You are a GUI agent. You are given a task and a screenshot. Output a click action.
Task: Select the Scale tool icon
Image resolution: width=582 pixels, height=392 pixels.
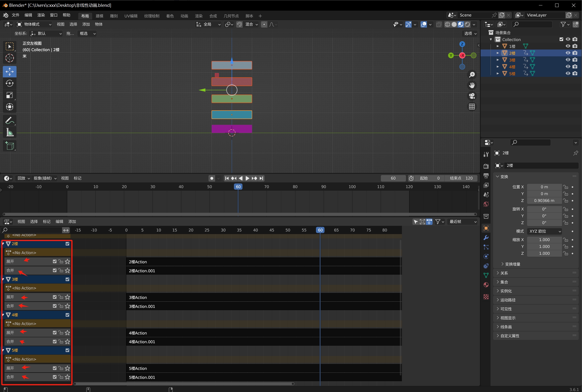click(9, 95)
